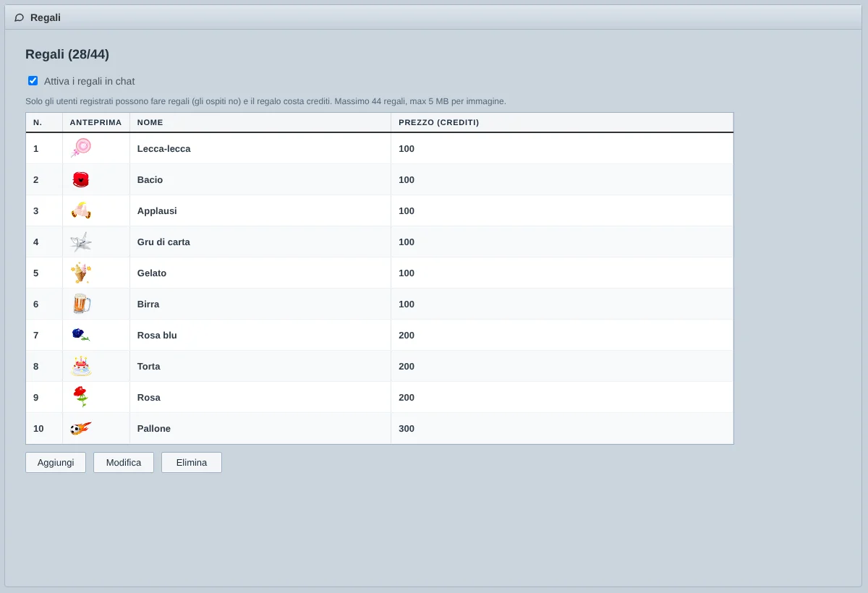Screen dimensions: 868x593
Task: Select the Birra name cell
Action: 260,304
